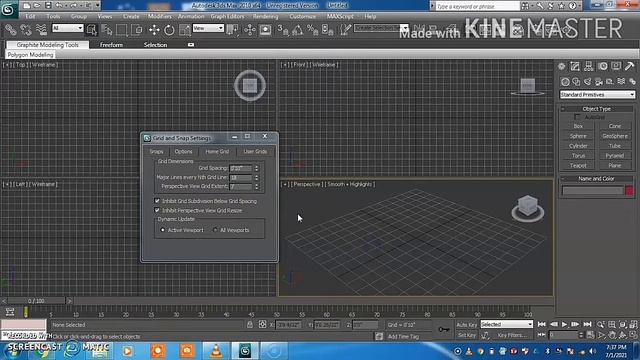Open Key Filters button
640x360 pixels.
(512, 335)
